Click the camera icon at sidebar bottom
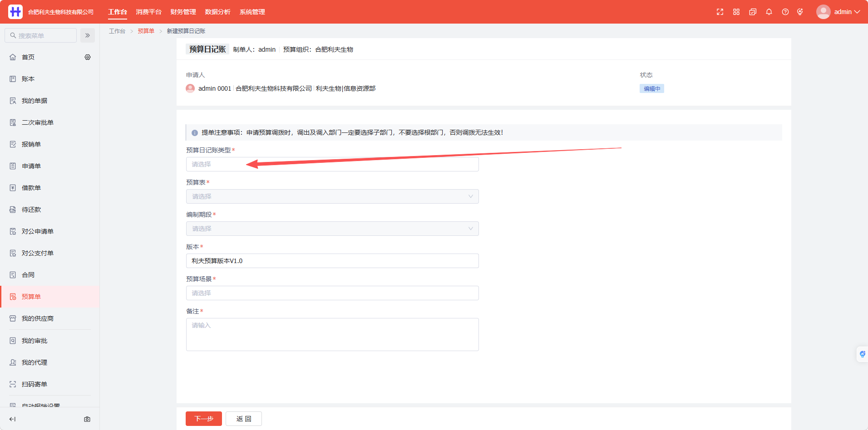The image size is (868, 430). 87,419
